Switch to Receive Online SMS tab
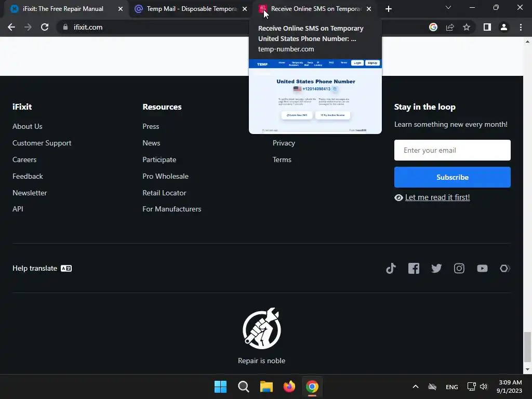Viewport: 532px width, 399px height. (316, 9)
